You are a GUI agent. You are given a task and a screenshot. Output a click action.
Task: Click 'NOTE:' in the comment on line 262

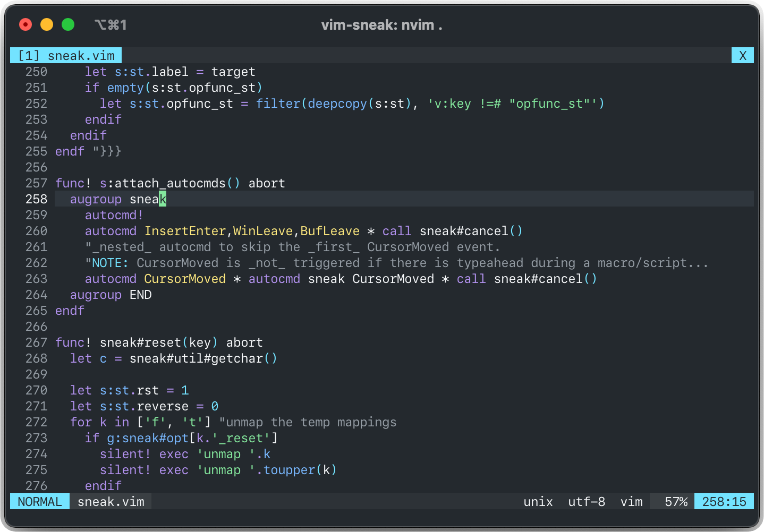[x=111, y=263]
